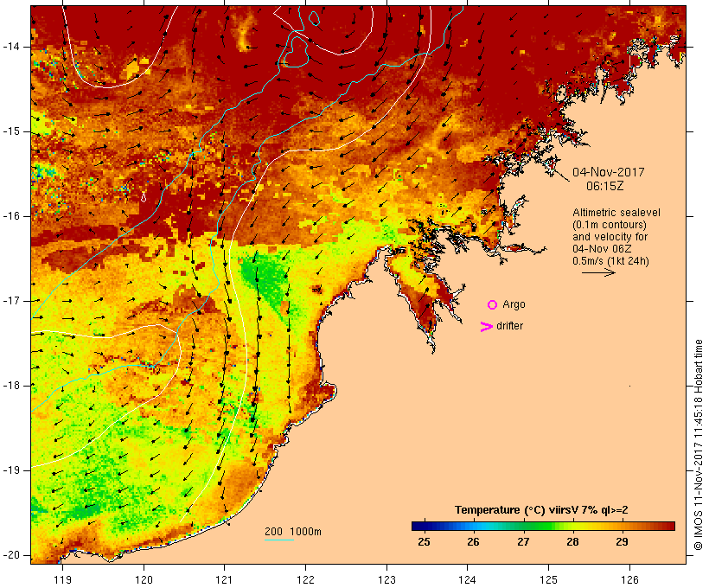This screenshot has height=588, width=709.
Task: Click longitude label 123
Action: tap(386, 579)
